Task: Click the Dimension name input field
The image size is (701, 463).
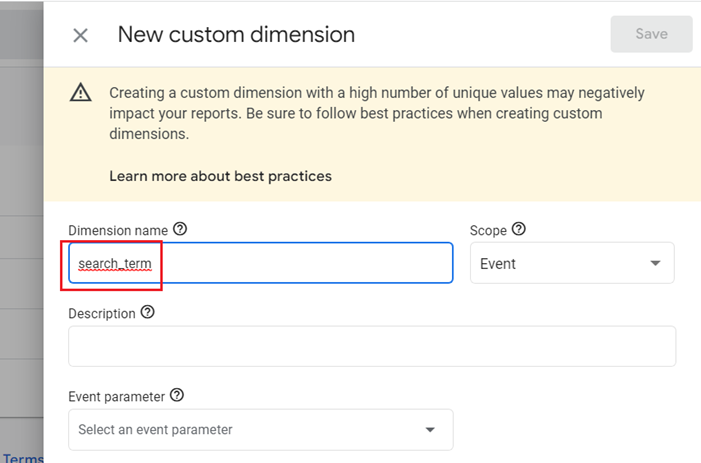Action: (x=261, y=263)
